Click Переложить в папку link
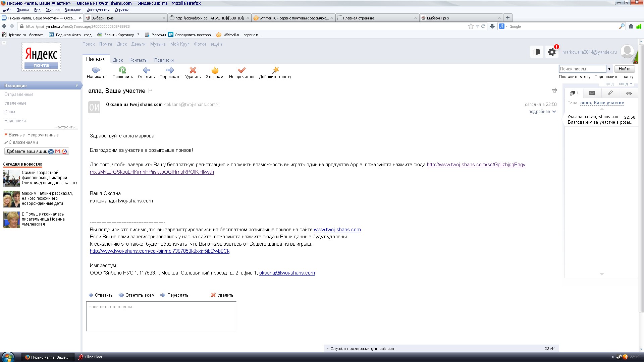Image resolution: width=644 pixels, height=362 pixels. pos(613,77)
